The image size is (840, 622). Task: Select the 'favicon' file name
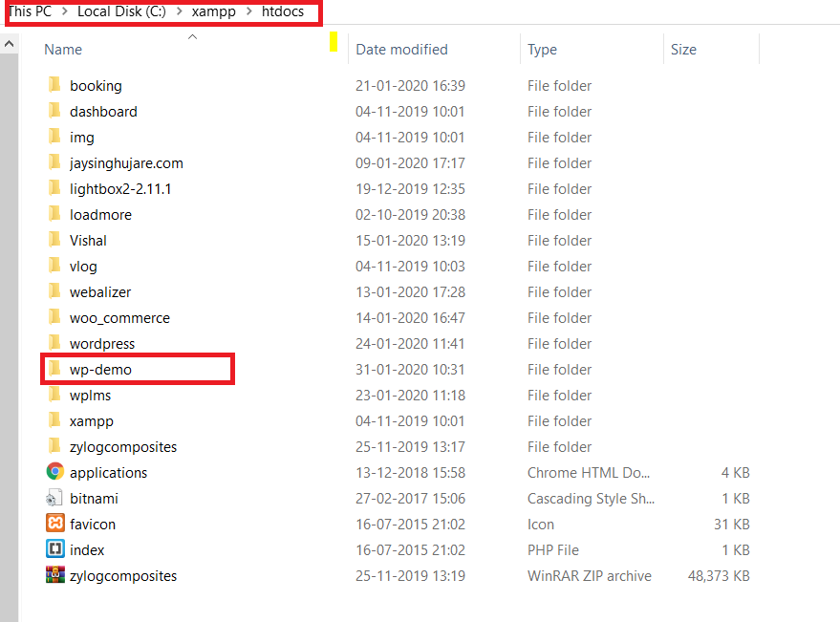click(x=93, y=524)
